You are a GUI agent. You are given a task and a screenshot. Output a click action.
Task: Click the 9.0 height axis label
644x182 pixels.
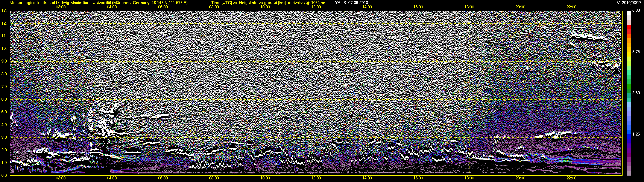[x=4, y=61]
